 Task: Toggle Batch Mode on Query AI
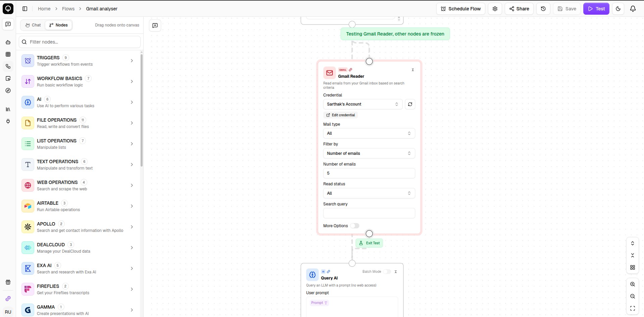[387, 272]
